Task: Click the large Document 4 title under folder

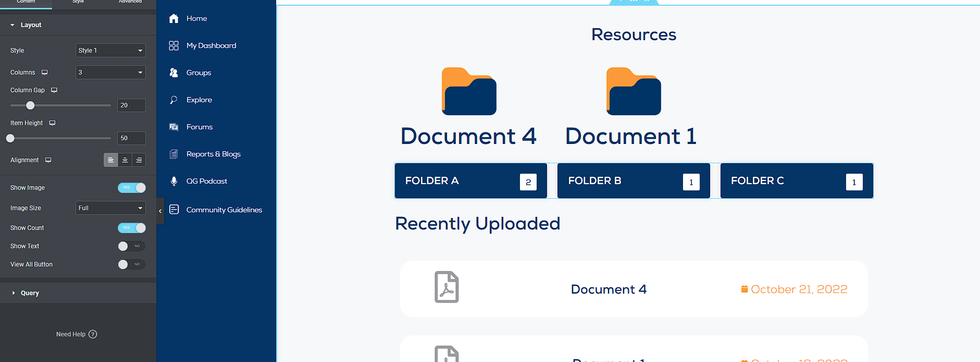Action: (x=468, y=136)
